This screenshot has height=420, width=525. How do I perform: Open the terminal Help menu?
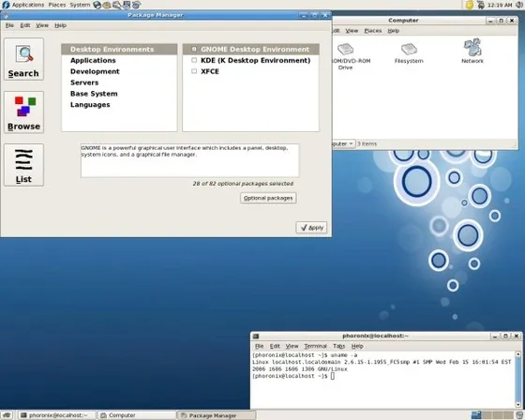tap(357, 346)
